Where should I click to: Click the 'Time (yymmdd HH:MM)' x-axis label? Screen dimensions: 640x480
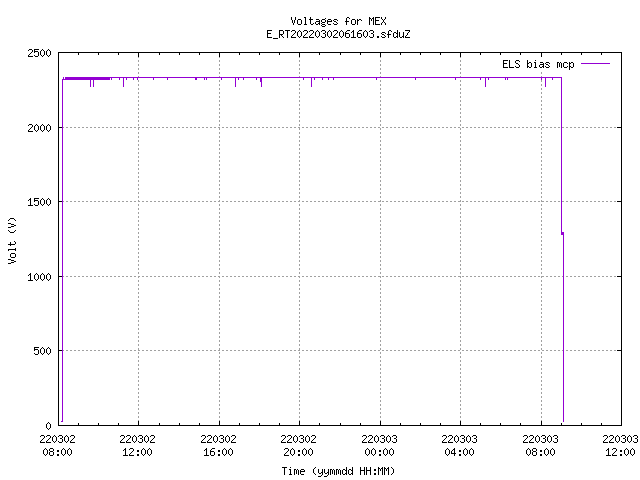[x=338, y=471]
